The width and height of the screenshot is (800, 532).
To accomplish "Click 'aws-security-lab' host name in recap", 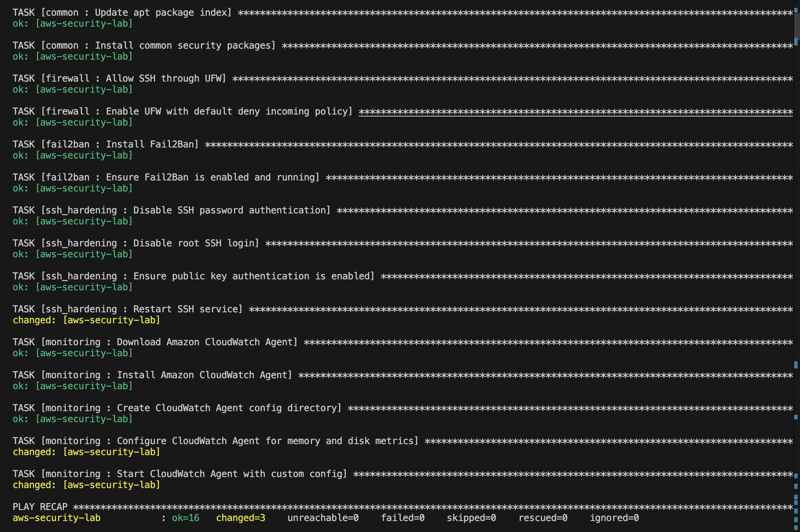I will pyautogui.click(x=57, y=518).
